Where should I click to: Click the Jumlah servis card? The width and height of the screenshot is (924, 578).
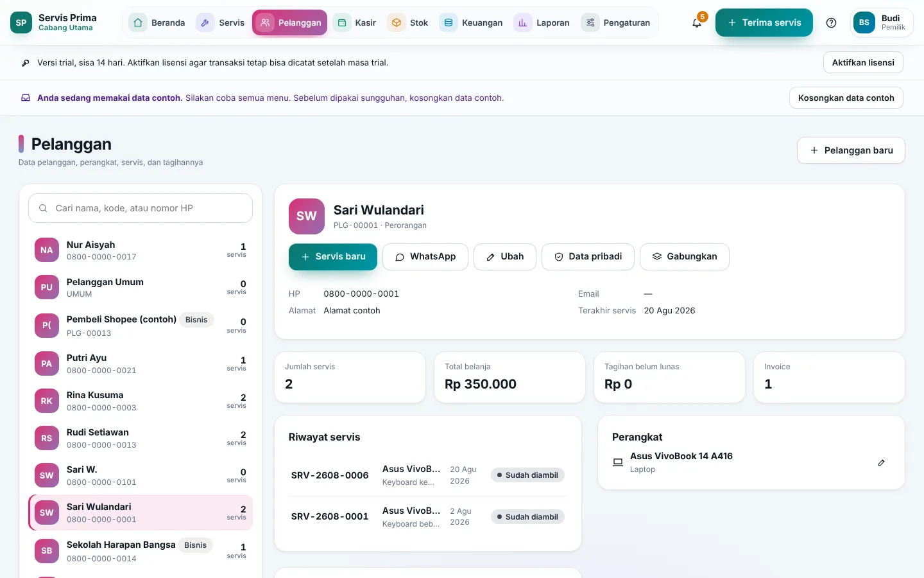point(350,377)
